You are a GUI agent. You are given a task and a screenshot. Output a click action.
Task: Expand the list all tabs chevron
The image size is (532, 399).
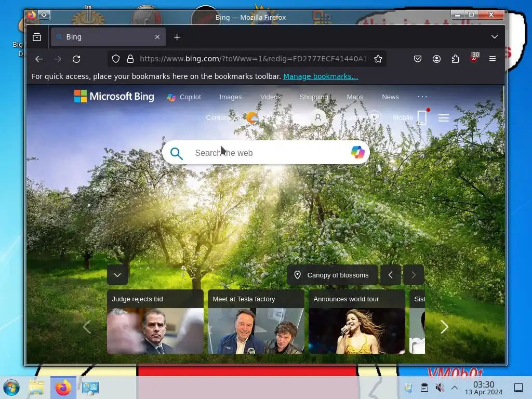(x=495, y=37)
